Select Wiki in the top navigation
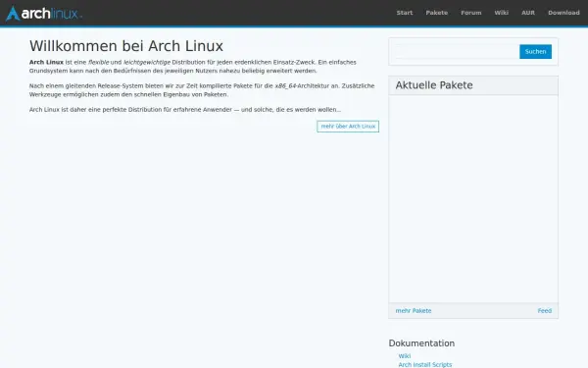 tap(502, 13)
